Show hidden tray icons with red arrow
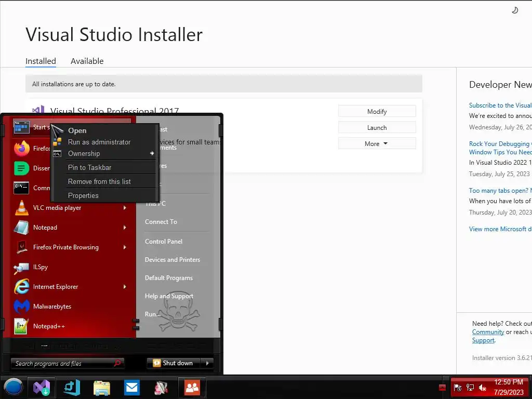 (442, 388)
